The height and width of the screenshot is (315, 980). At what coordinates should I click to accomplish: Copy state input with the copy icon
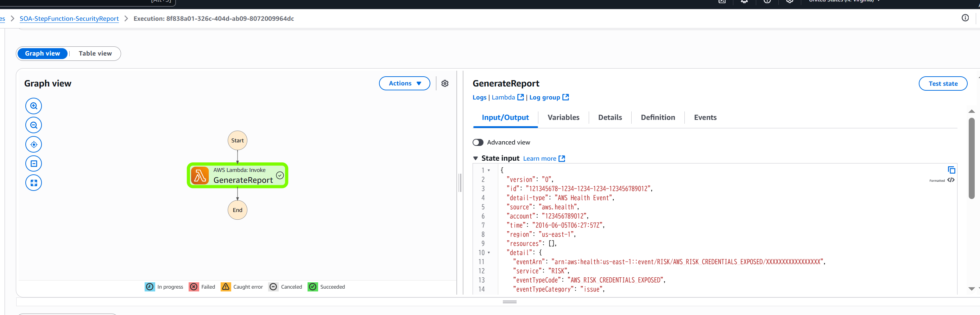pos(951,170)
